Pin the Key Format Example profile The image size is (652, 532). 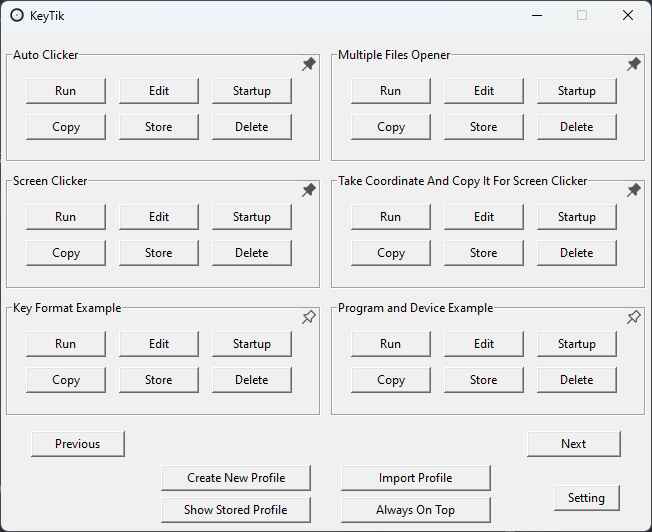point(309,317)
